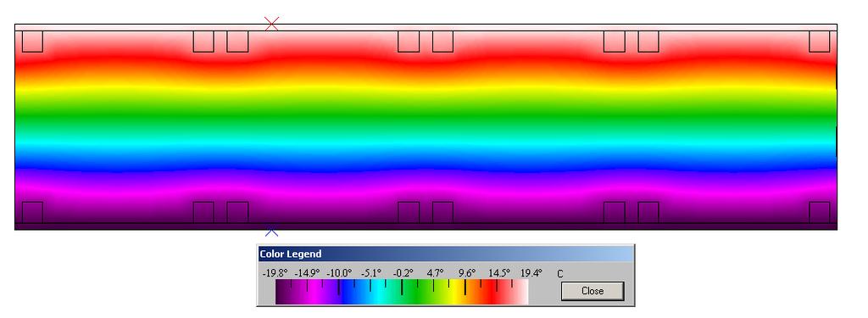Click the Close button in Color Legend
The width and height of the screenshot is (868, 318).
point(593,291)
